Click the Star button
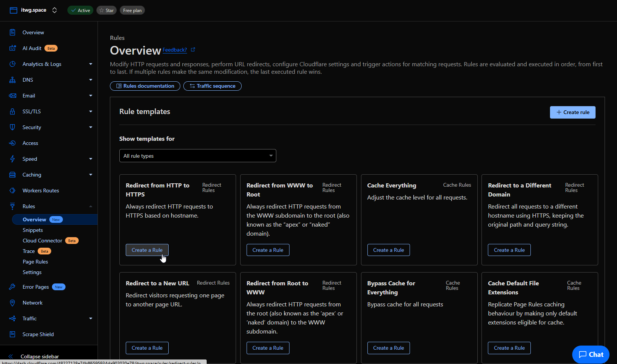 pos(107,11)
